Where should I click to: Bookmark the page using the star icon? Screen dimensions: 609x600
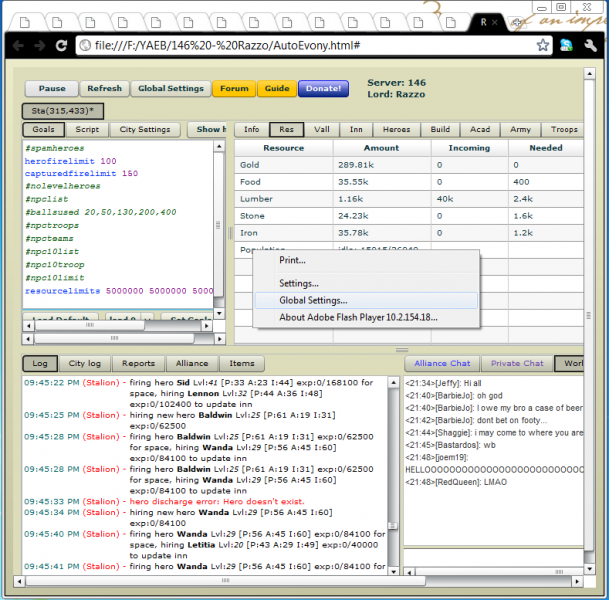tap(542, 46)
